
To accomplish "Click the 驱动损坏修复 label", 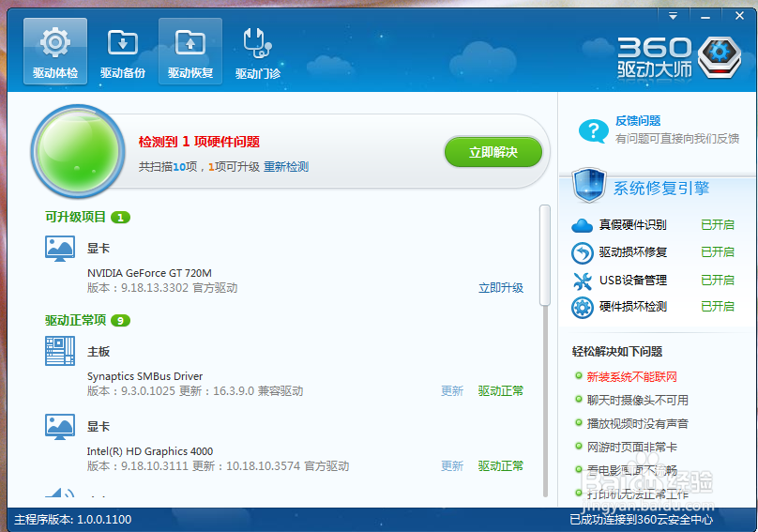I will pyautogui.click(x=633, y=252).
